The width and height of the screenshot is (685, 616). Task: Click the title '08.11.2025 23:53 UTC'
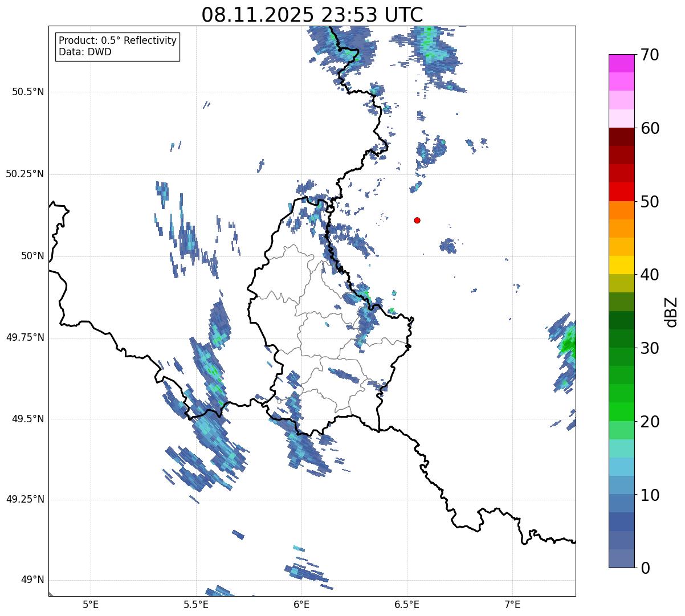click(312, 15)
